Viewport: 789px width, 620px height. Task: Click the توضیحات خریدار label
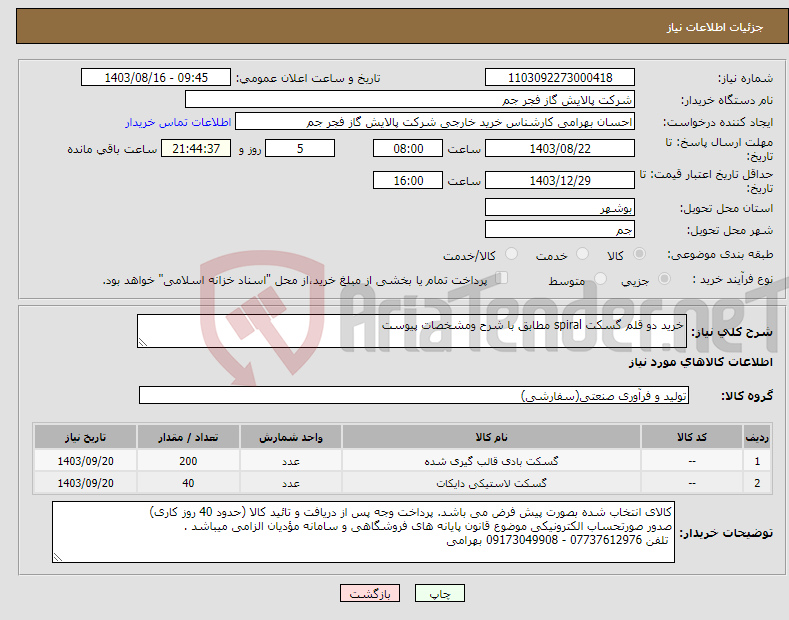726,532
